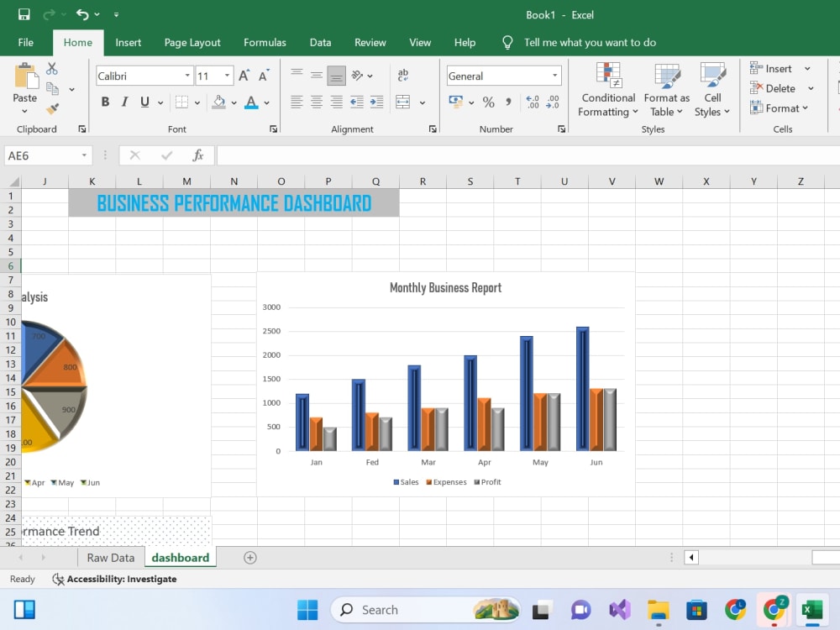Toggle center horizontal alignment
The image size is (840, 630).
point(317,102)
